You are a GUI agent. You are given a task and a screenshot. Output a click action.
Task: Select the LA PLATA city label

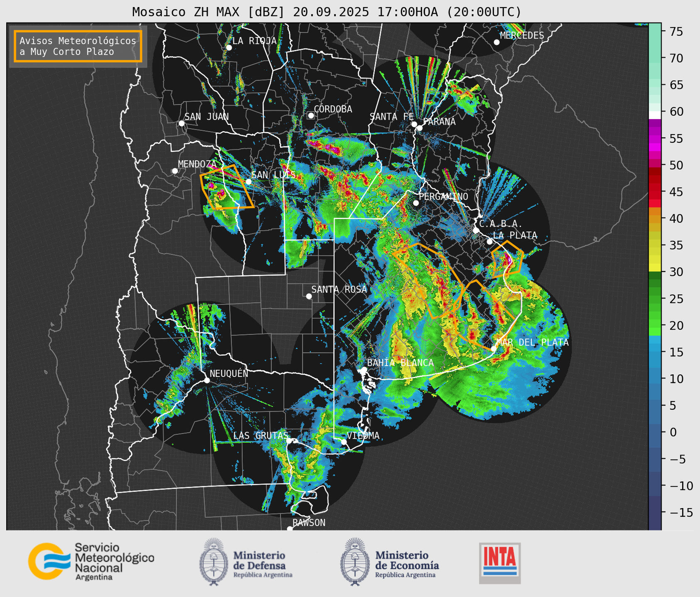click(515, 235)
